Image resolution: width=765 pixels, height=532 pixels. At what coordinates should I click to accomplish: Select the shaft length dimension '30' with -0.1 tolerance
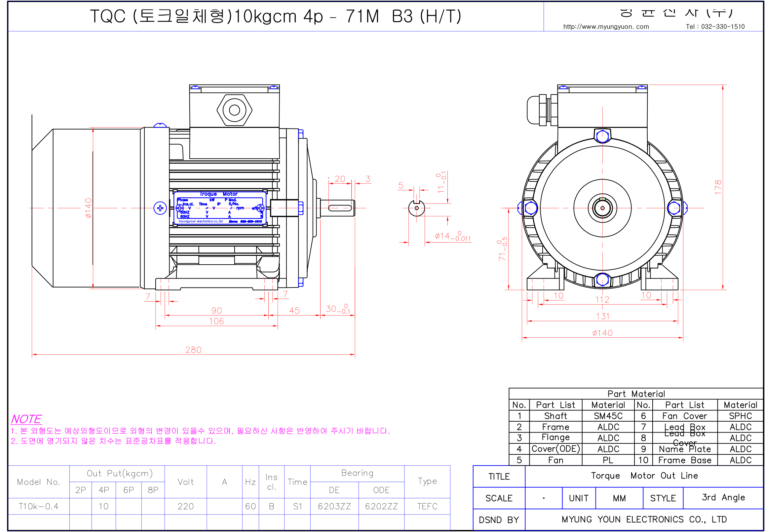pos(338,309)
